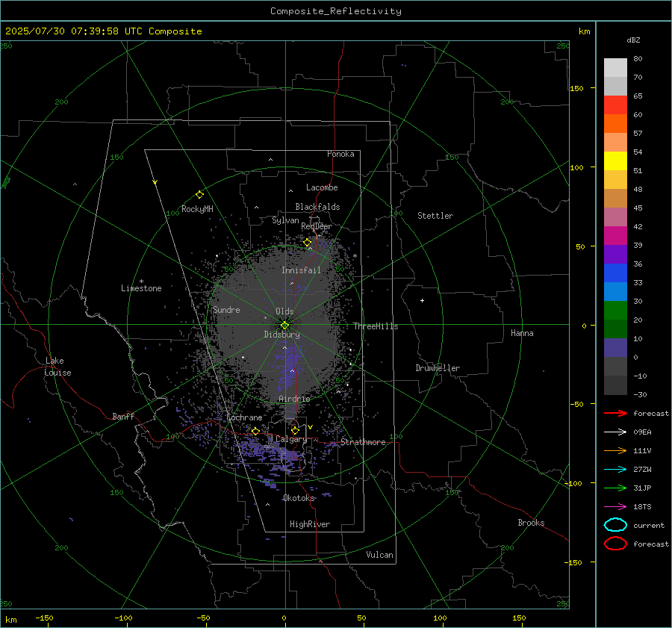Viewport: 672px width, 628px height.
Task: Click the Innisfail city label
Action: click(301, 270)
